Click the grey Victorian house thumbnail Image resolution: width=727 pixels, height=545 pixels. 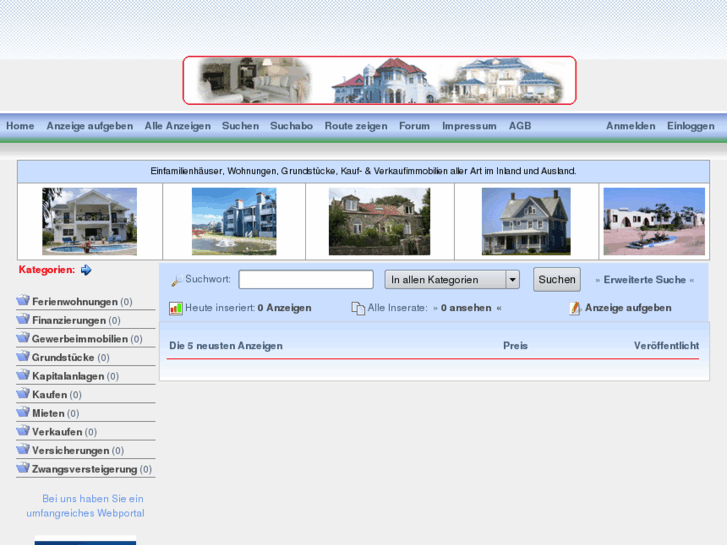pos(526,221)
